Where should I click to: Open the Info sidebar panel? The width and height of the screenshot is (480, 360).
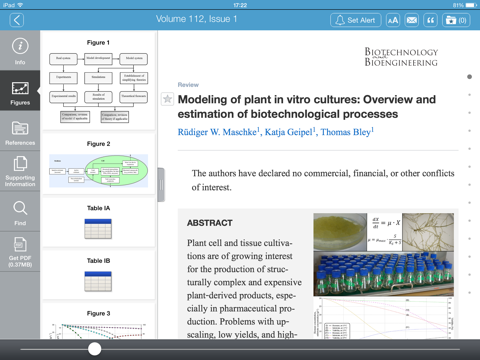[20, 51]
